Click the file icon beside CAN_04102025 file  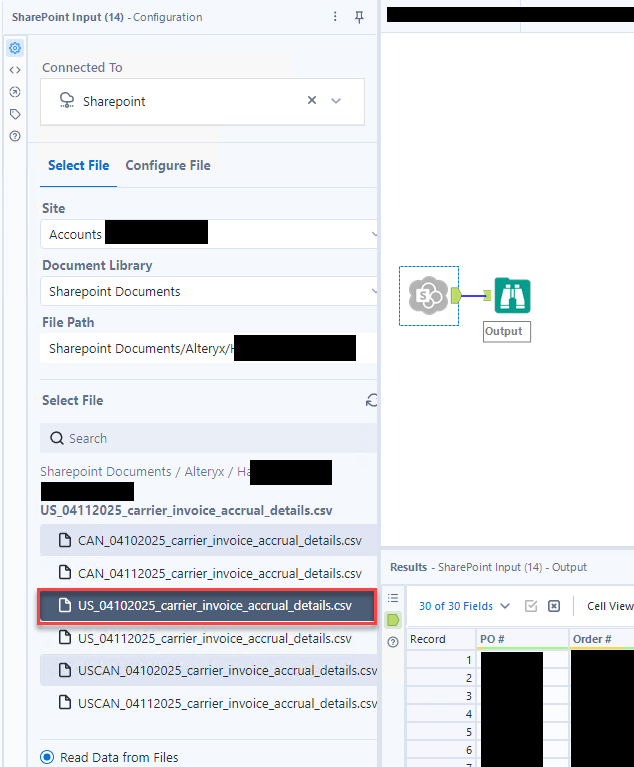click(x=65, y=540)
